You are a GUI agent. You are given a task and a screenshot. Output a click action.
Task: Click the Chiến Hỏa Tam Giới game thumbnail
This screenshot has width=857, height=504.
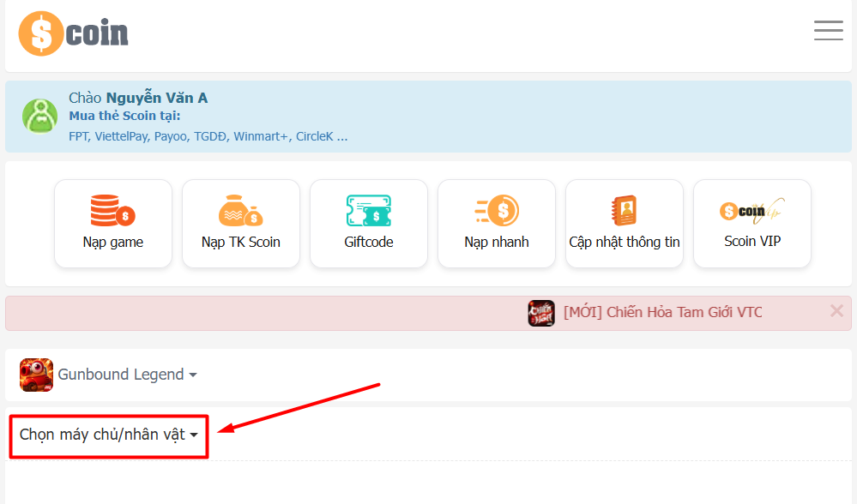tap(540, 313)
